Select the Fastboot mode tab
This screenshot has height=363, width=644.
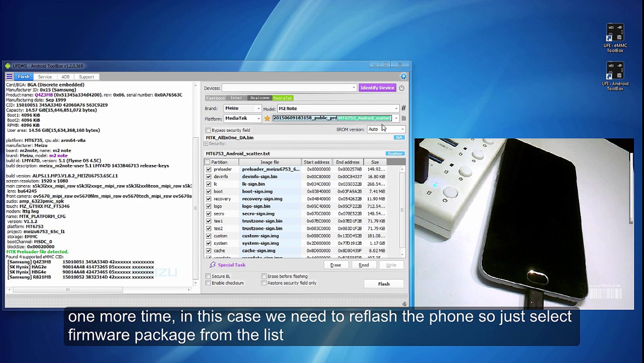pyautogui.click(x=215, y=98)
